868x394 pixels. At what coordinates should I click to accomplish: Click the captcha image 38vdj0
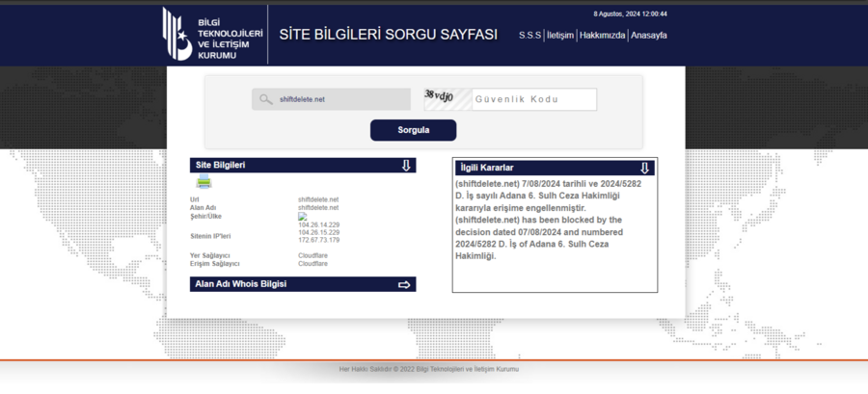click(448, 99)
